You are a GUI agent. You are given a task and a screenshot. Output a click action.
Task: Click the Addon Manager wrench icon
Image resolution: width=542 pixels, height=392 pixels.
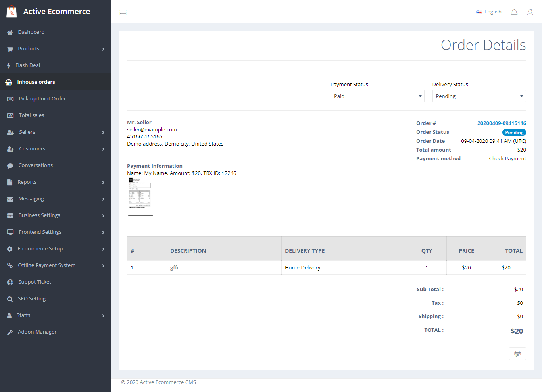[x=10, y=332]
